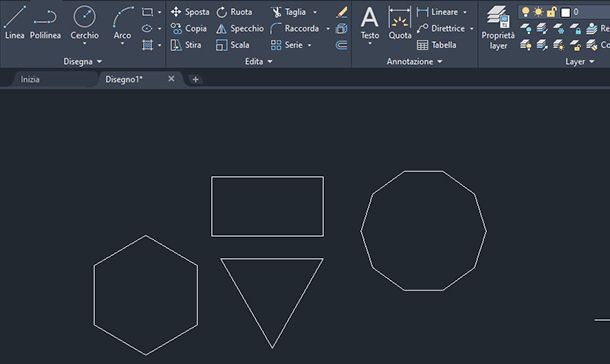610x364 pixels.
Task: Click the Ruota rotate tool
Action: (234, 12)
